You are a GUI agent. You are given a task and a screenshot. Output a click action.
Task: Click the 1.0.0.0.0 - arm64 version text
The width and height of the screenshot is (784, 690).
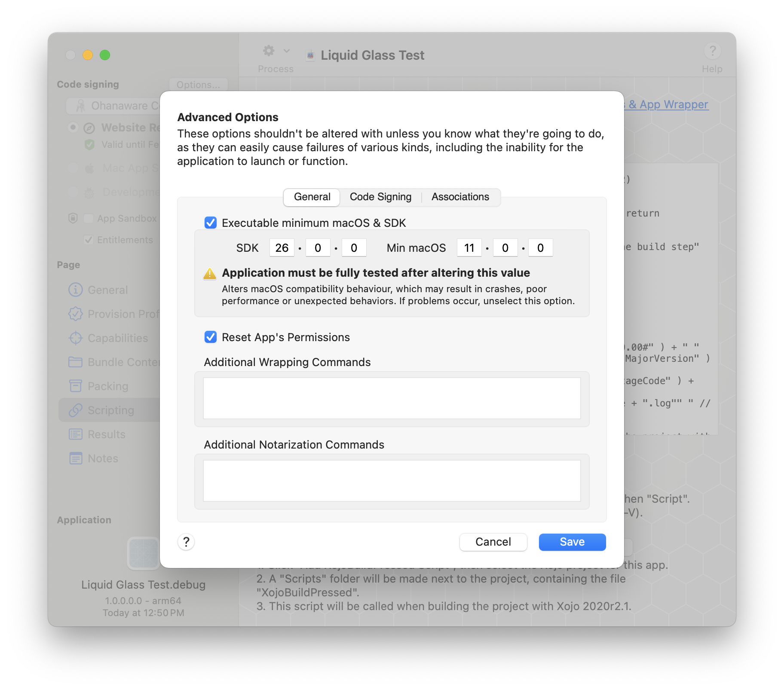coord(143,601)
